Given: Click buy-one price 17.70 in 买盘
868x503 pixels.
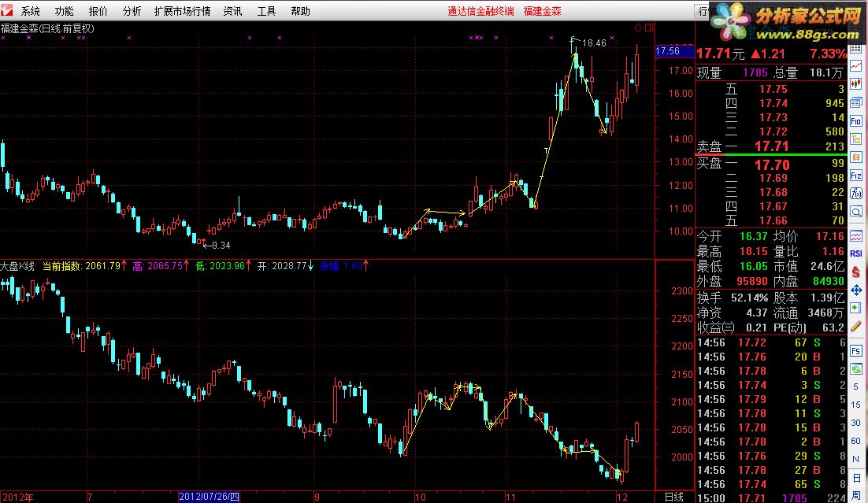Looking at the screenshot, I should (x=772, y=165).
